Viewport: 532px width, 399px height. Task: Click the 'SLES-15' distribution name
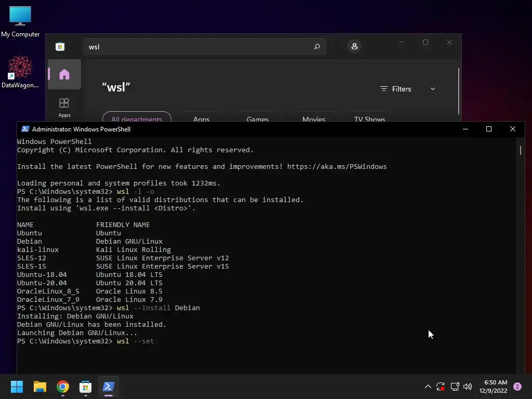coord(32,267)
